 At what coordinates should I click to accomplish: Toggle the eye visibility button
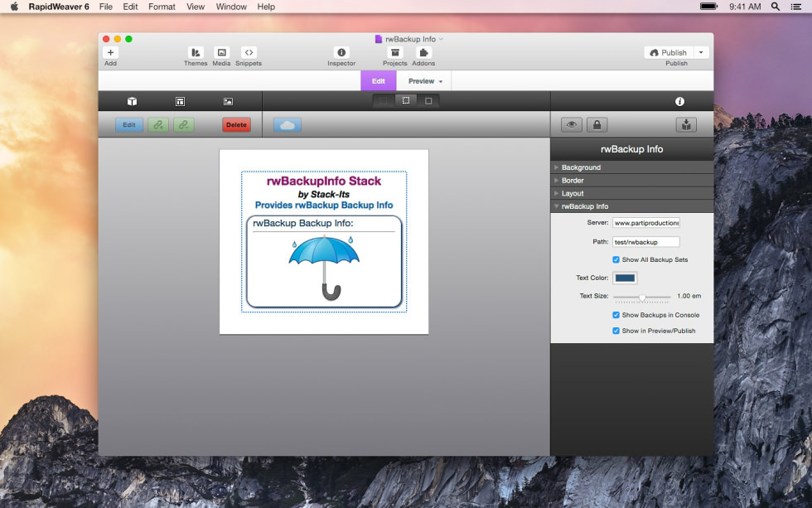point(572,125)
